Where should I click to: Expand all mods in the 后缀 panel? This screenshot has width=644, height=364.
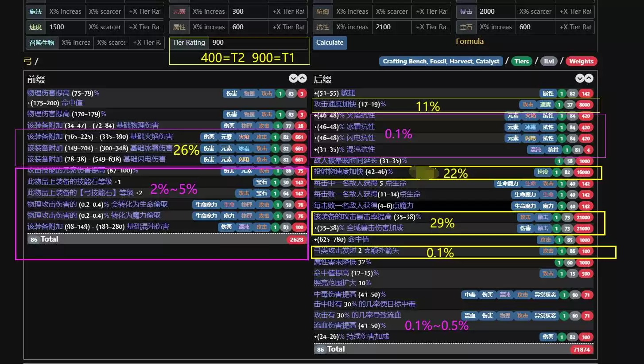pyautogui.click(x=579, y=78)
